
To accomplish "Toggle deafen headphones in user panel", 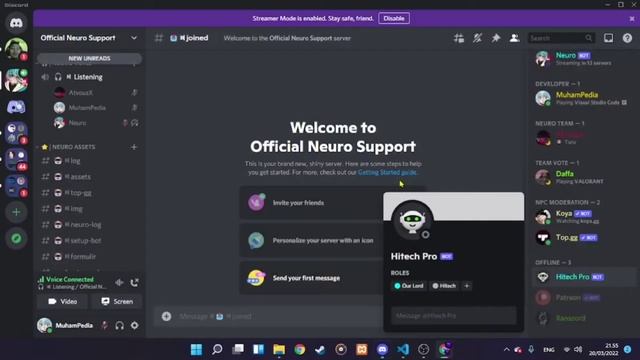I will pos(119,325).
